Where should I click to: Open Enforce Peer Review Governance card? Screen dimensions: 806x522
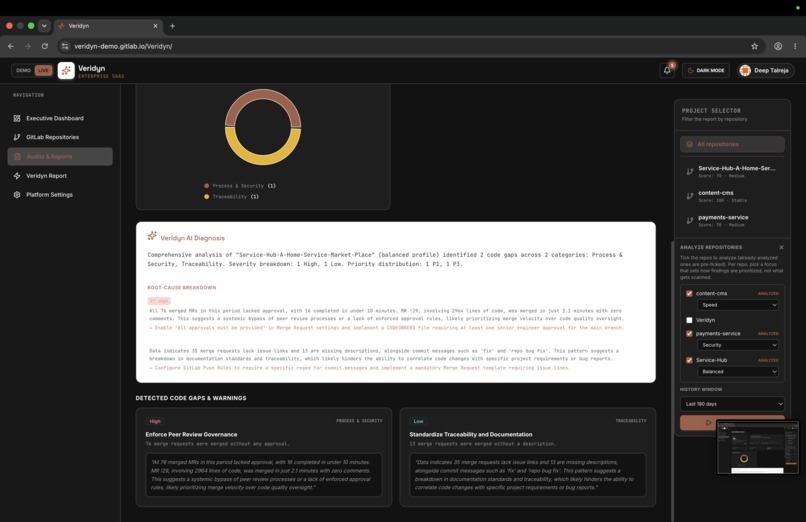264,457
